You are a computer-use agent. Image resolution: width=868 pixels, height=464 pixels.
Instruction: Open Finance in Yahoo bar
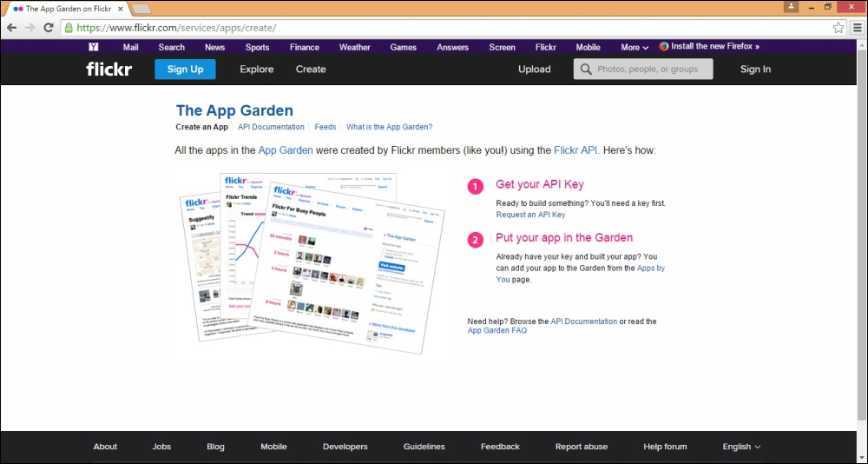coord(305,47)
